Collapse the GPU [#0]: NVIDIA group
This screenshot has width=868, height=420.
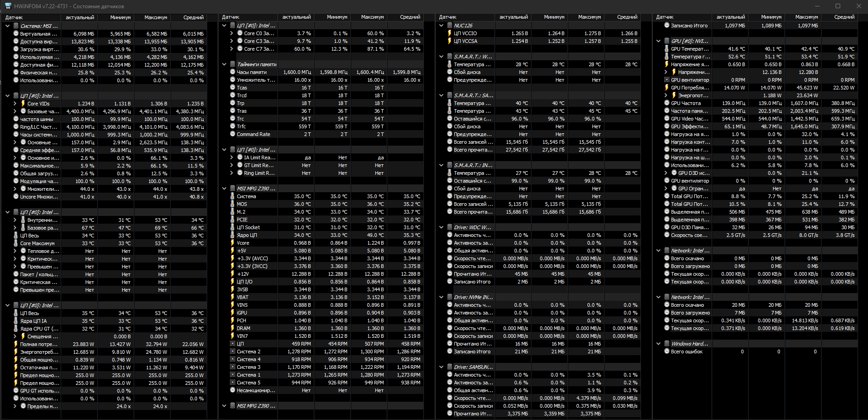point(658,41)
